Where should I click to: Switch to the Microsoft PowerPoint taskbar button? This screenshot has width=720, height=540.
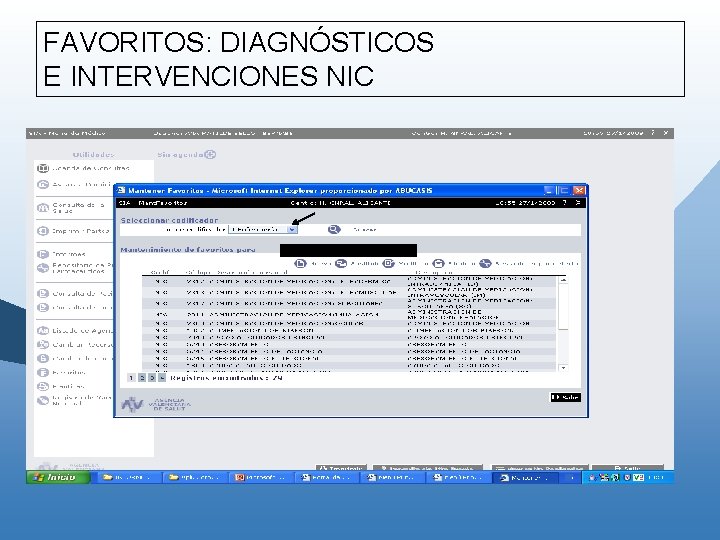[260, 478]
